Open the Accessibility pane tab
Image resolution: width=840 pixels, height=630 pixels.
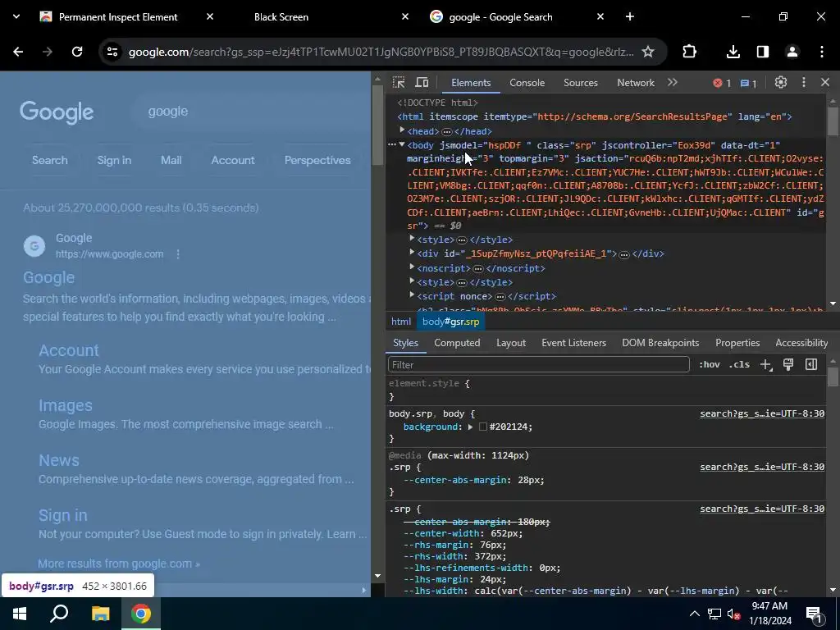tap(801, 343)
